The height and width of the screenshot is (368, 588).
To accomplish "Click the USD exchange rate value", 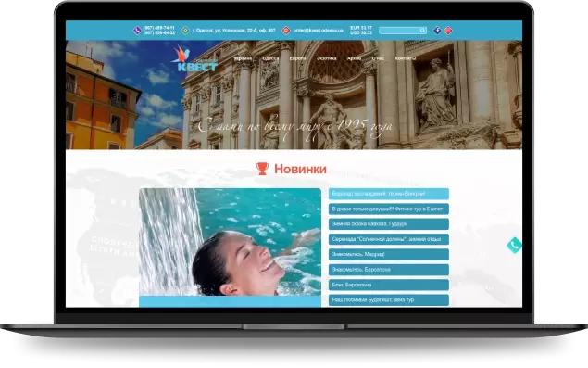I will (x=361, y=33).
